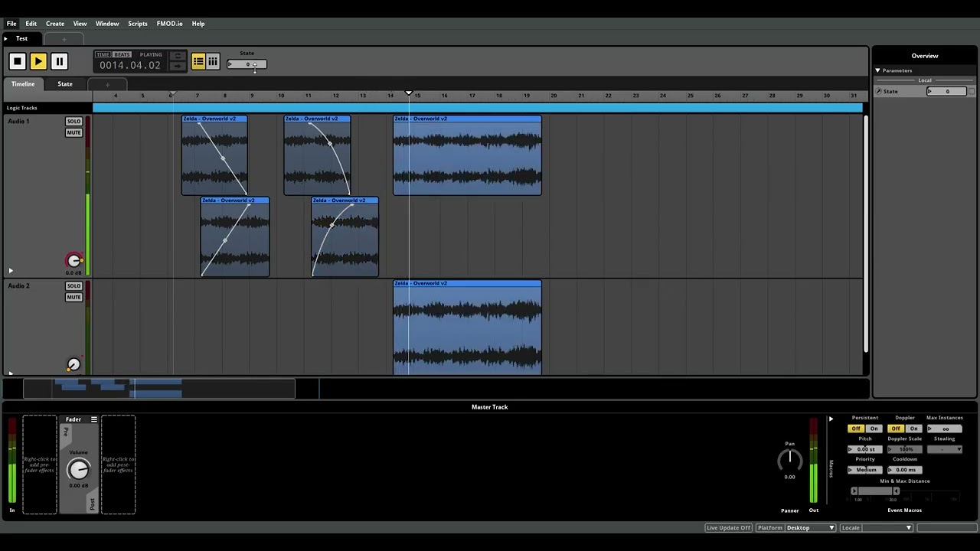Collapse the Event Macros panel arrow
This screenshot has height=551, width=980.
831,419
